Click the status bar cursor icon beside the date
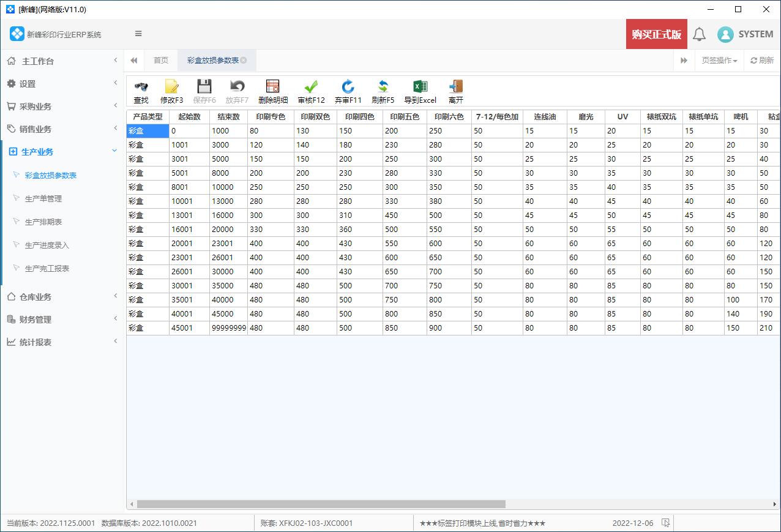Image resolution: width=781 pixels, height=532 pixels. tap(666, 523)
